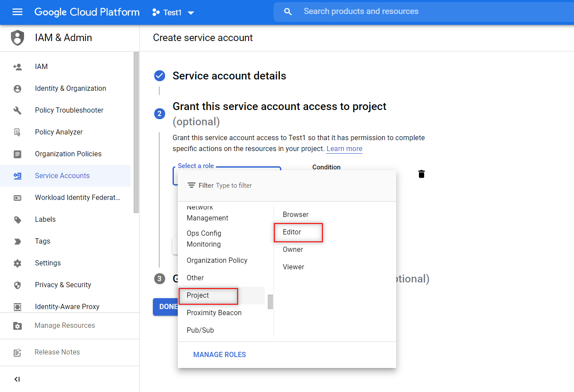Viewport: 574px width, 392px height.
Task: Click the Service Accounts key icon
Action: (x=17, y=176)
